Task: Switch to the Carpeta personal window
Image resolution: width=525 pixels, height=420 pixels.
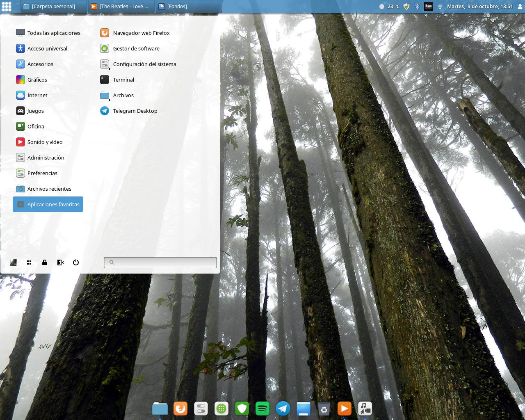Action: point(53,7)
